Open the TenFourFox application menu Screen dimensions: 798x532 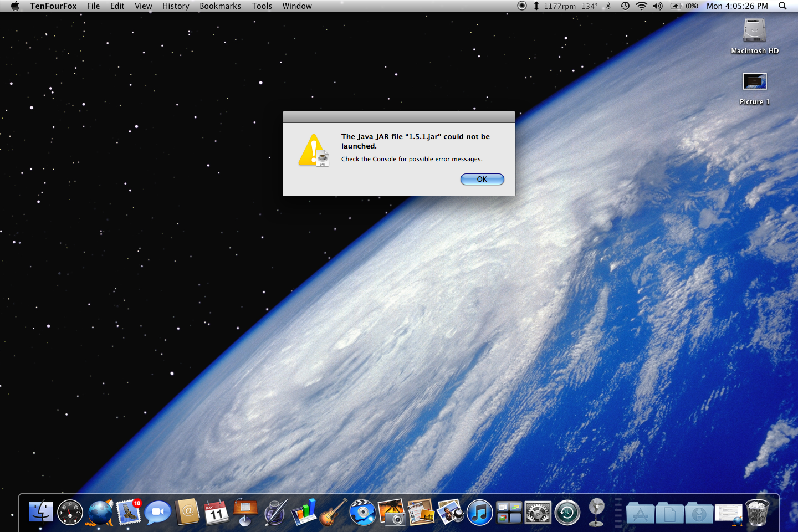pos(53,6)
